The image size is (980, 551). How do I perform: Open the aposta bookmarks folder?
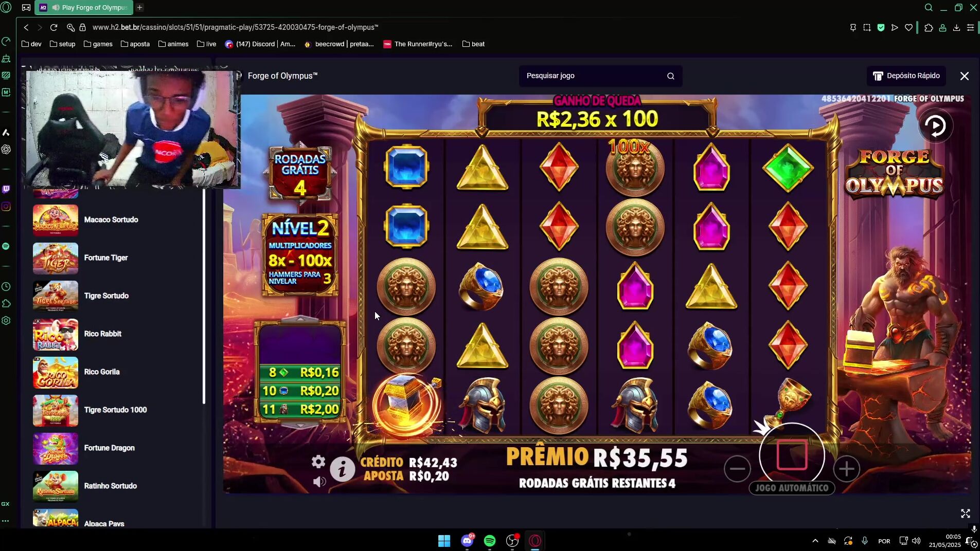135,44
